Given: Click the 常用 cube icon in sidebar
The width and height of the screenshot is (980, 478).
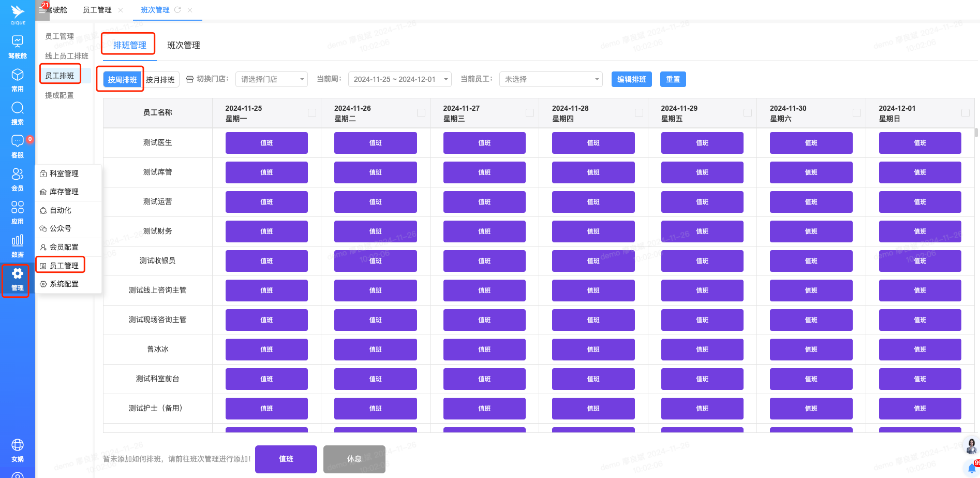Looking at the screenshot, I should pyautogui.click(x=18, y=75).
